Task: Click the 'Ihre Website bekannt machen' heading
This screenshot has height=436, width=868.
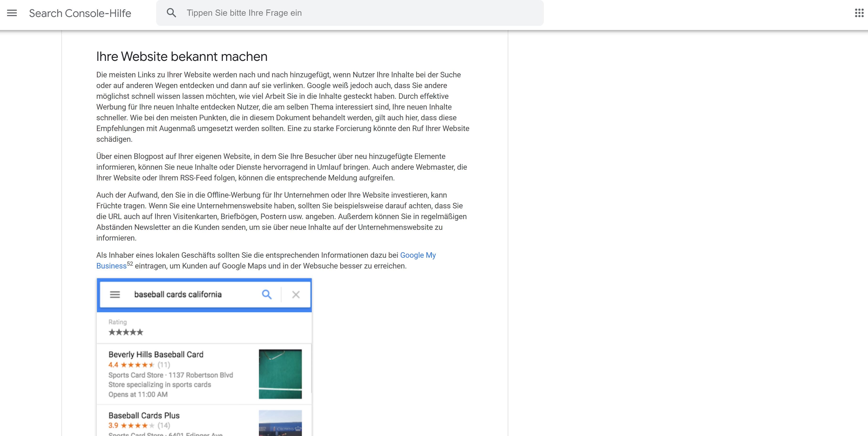Action: [x=182, y=57]
